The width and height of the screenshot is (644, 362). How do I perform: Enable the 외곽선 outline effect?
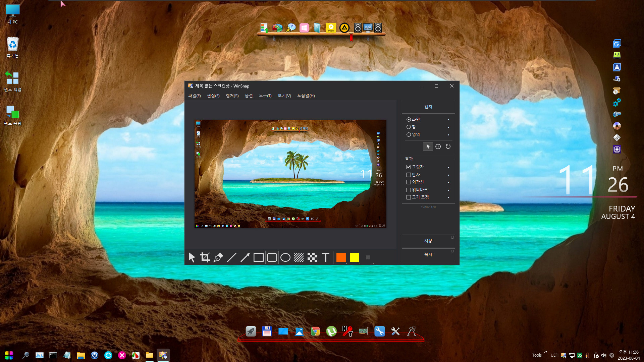coord(409,182)
